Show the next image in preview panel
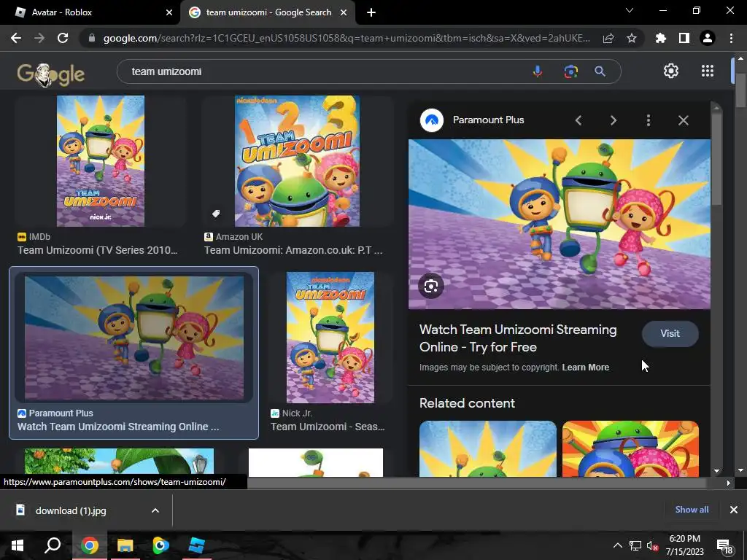The width and height of the screenshot is (747, 560). [x=613, y=120]
